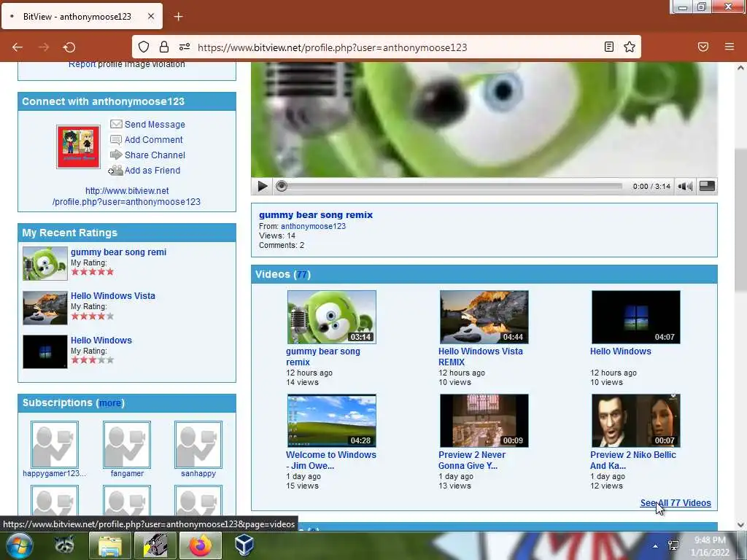Screen dimensions: 747x560
Task: Open the Pocket save icon
Action: pyautogui.click(x=703, y=47)
